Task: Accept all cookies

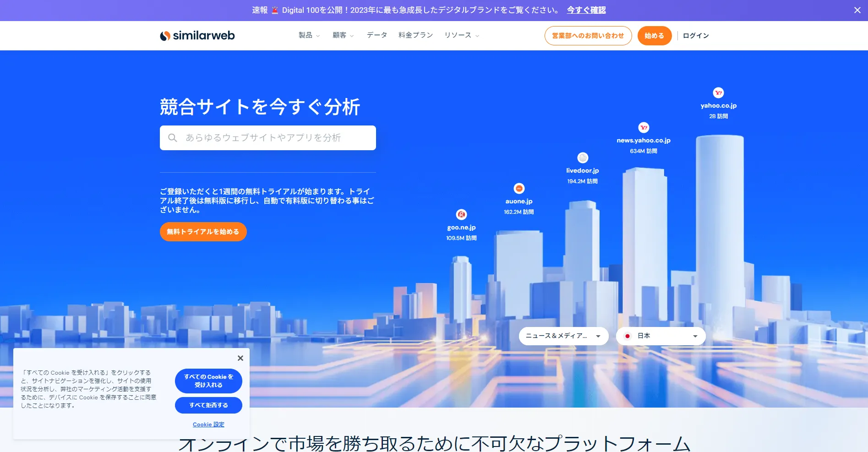Action: point(208,381)
